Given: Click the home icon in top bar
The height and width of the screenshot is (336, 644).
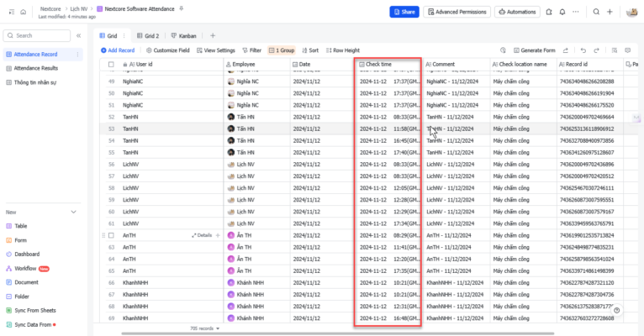Looking at the screenshot, I should [25, 12].
